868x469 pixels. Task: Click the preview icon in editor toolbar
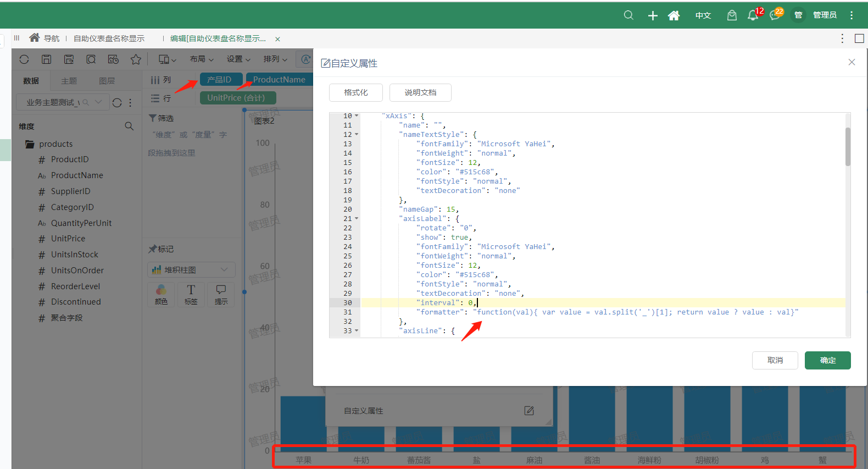coord(91,59)
